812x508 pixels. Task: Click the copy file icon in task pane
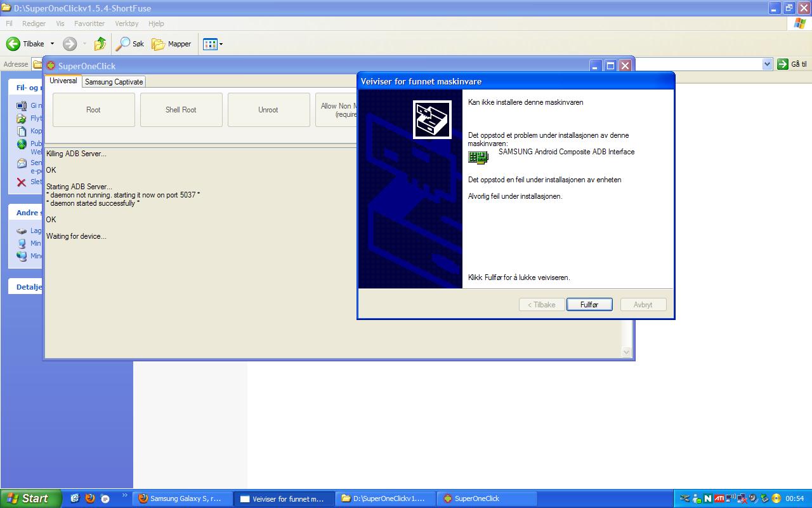tap(21, 131)
